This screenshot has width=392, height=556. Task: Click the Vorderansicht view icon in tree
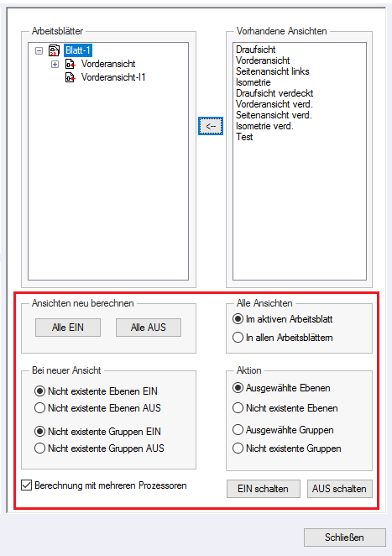click(x=71, y=64)
